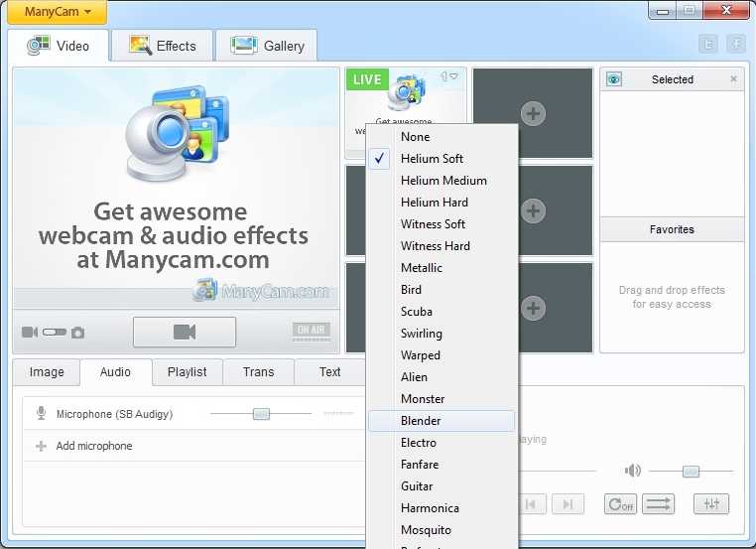The image size is (756, 549).
Task: Toggle playlist shuffle order button
Action: coord(658,504)
